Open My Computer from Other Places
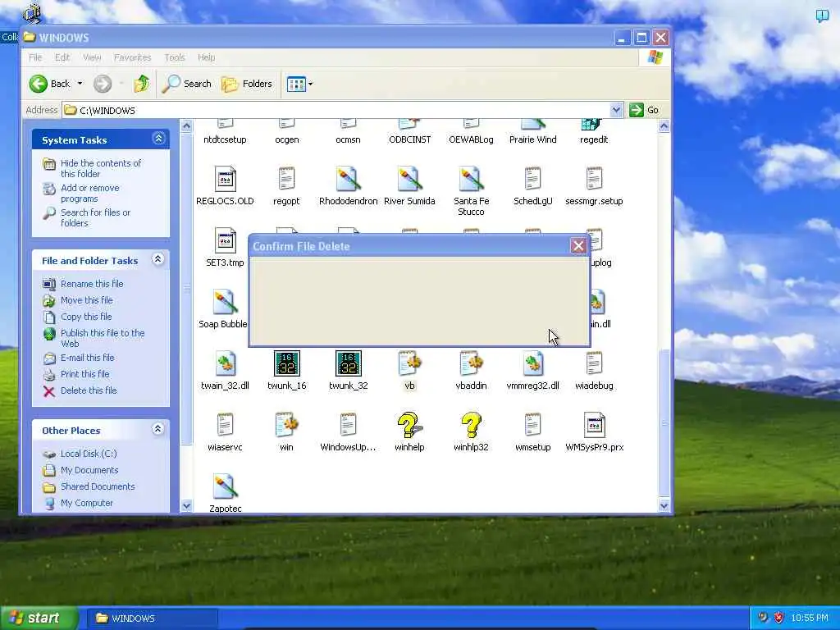 (87, 503)
